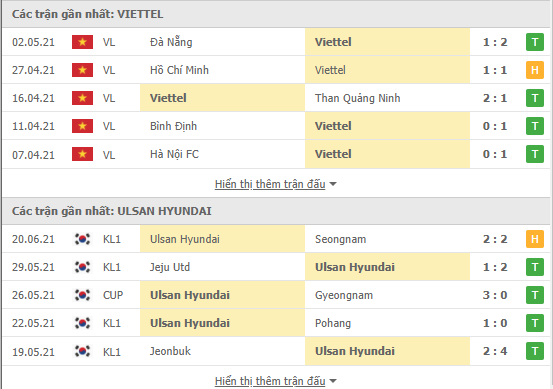The width and height of the screenshot is (553, 389).
Task: Open the Than Quảng Ninh team link
Action: 358,98
